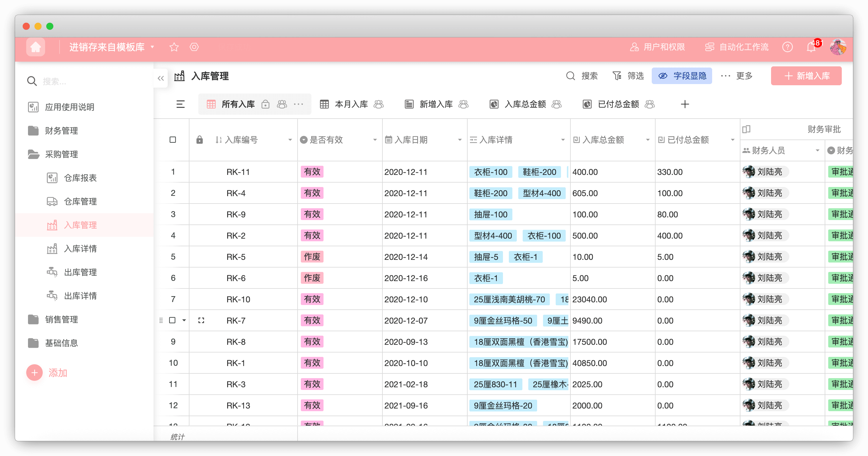Open 自动化工作流
Screen dimensions: 868x456
pyautogui.click(x=737, y=47)
